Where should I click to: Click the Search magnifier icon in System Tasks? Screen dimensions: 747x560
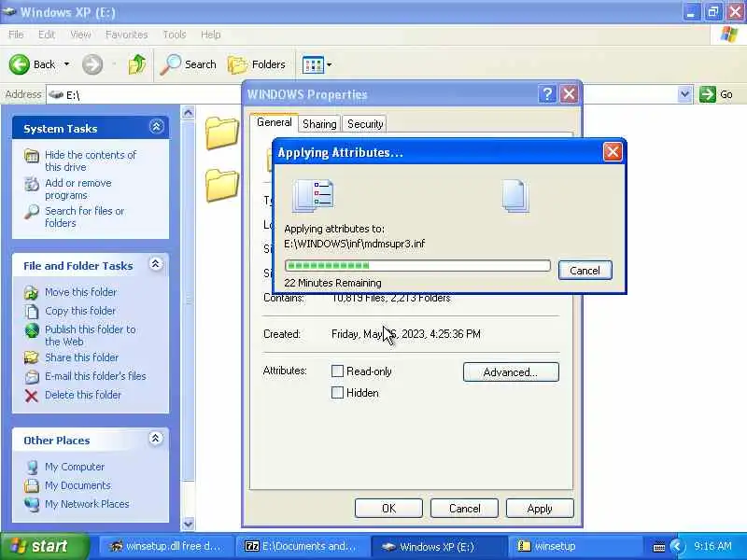32,212
